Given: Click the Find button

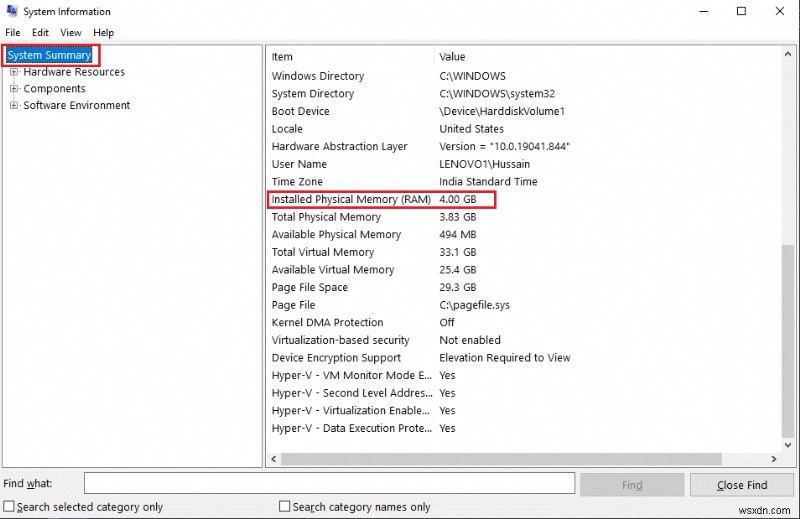Looking at the screenshot, I should pyautogui.click(x=632, y=485).
